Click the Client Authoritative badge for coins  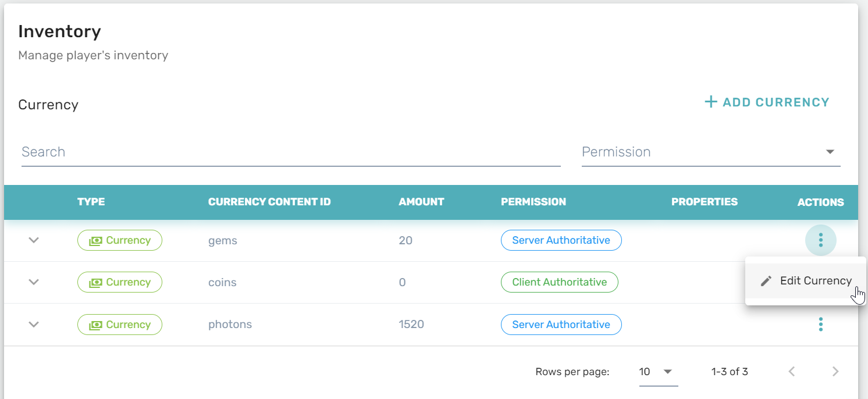pos(559,282)
